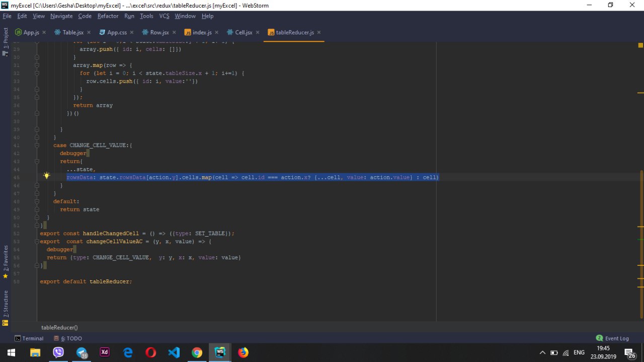Collapse the changeCellValueAC function fold at line 53
This screenshot has width=644, height=362.
point(37,242)
